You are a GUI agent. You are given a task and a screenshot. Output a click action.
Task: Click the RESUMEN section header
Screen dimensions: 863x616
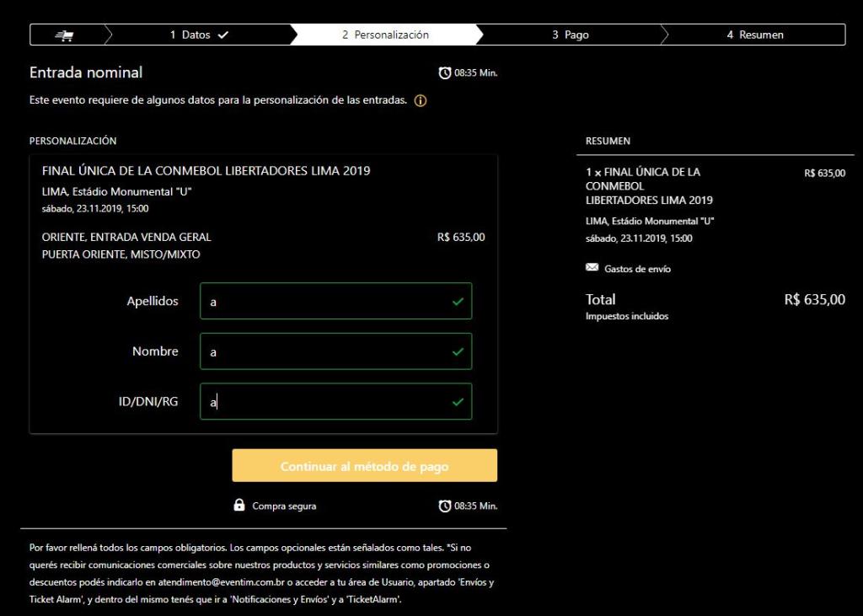coord(608,141)
